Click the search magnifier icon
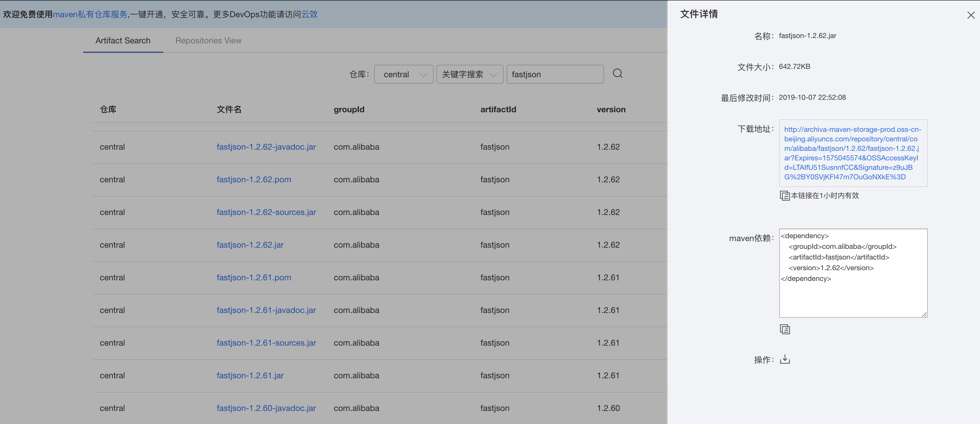The height and width of the screenshot is (424, 980). point(617,73)
